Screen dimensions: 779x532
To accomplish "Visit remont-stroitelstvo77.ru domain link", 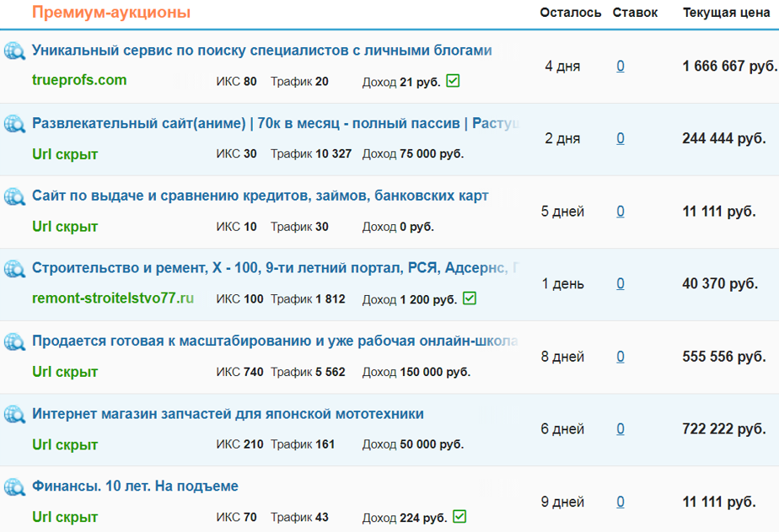I will click(113, 298).
